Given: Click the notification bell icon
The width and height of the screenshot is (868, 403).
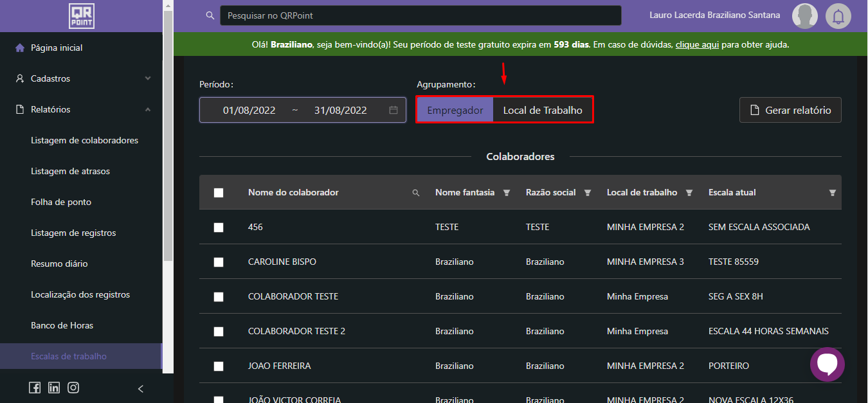Looking at the screenshot, I should 838,16.
